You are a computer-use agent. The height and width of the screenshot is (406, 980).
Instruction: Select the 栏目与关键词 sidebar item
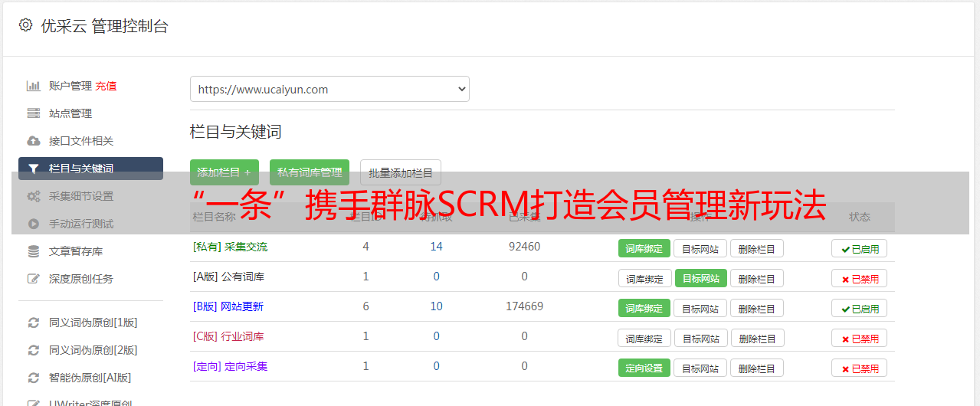click(90, 169)
